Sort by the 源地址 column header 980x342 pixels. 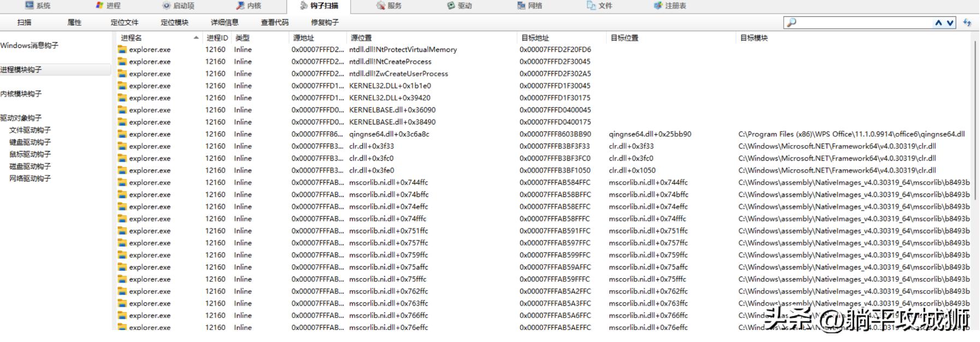tap(318, 38)
